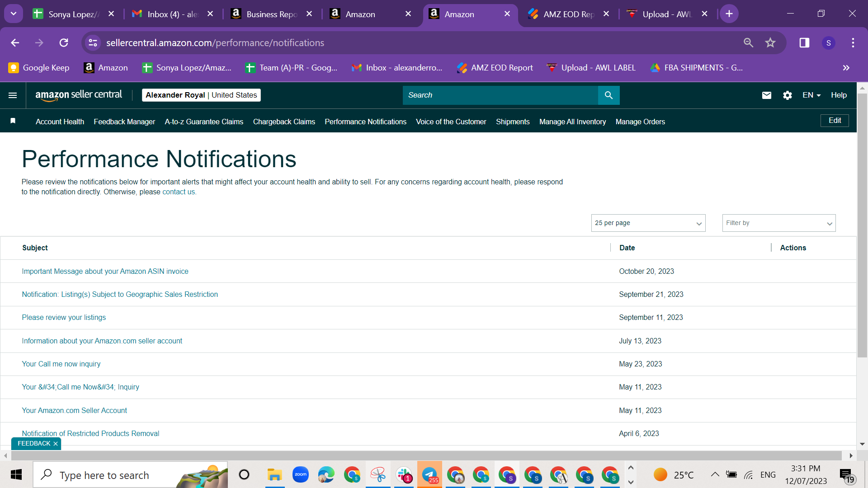
Task: Click the Windows taskbar search box
Action: (x=130, y=475)
